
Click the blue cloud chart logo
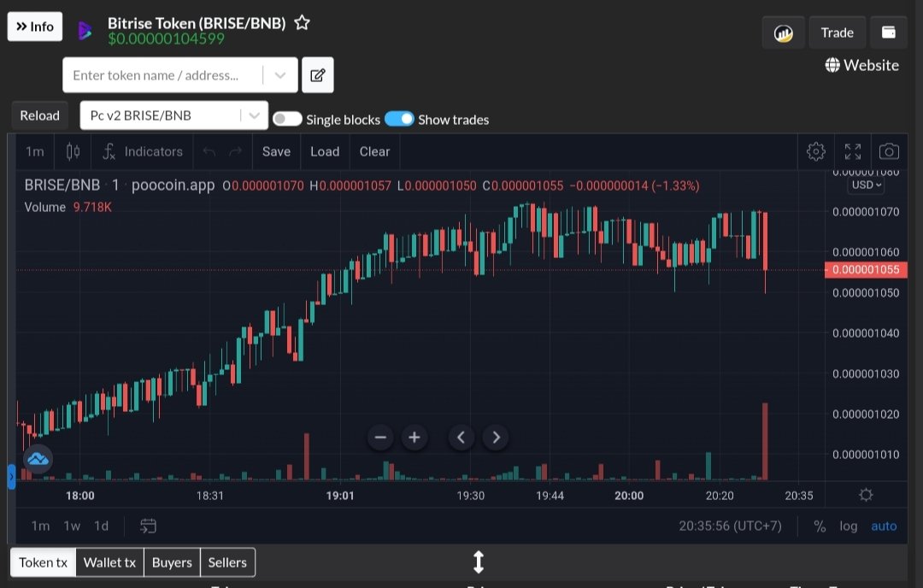point(38,459)
